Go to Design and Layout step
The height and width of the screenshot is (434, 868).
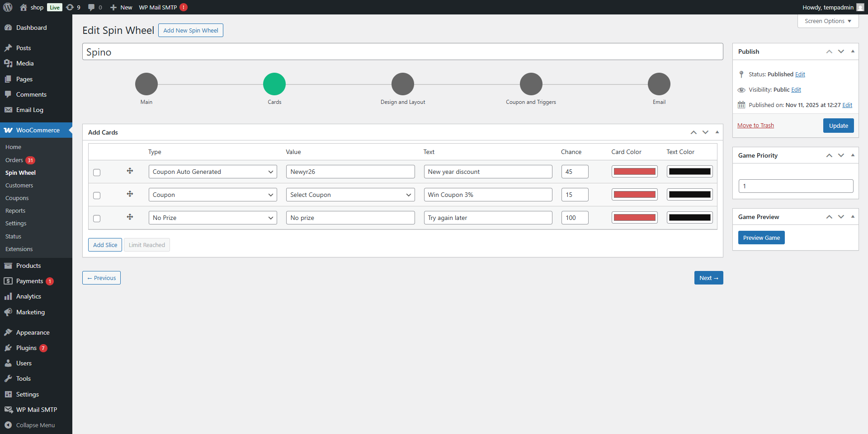click(402, 84)
